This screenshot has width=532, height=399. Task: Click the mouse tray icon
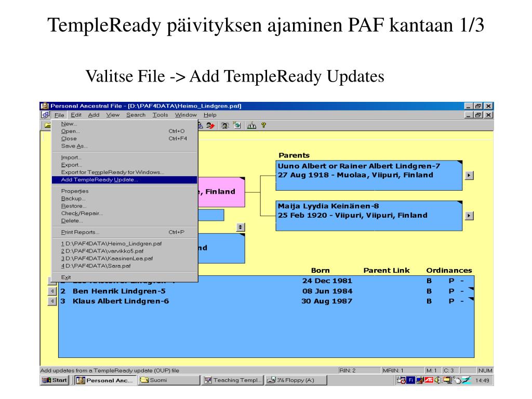pyautogui.click(x=457, y=380)
